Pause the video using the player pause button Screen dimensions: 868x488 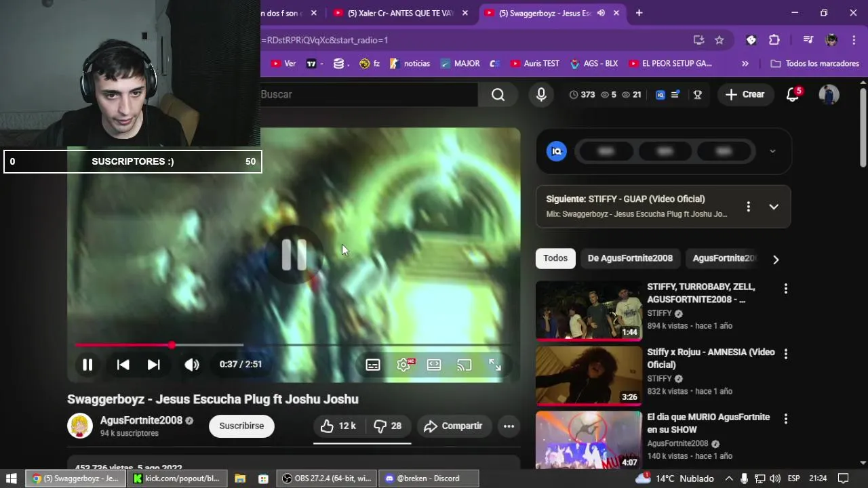pyautogui.click(x=87, y=365)
